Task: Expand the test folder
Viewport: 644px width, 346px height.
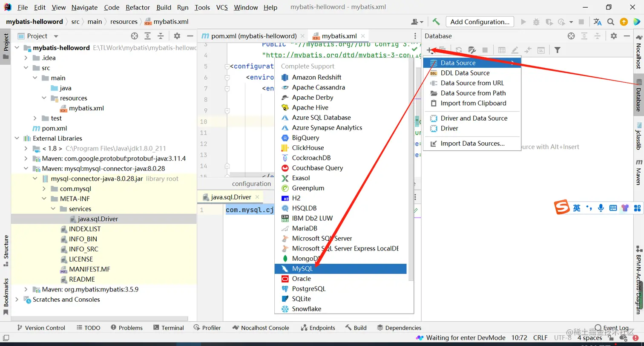Action: pos(35,118)
